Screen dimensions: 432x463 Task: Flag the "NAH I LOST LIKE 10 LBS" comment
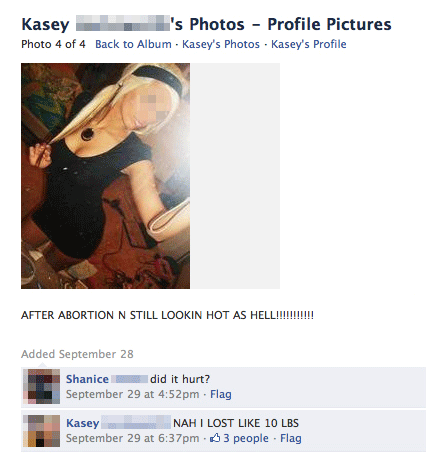(291, 438)
